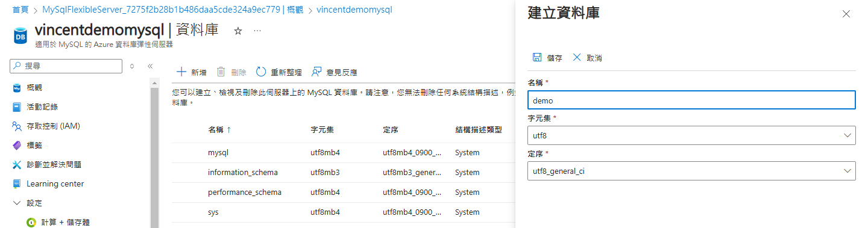
Task: Click the 概觀 MySQL icon in sidebar
Action: (x=17, y=88)
